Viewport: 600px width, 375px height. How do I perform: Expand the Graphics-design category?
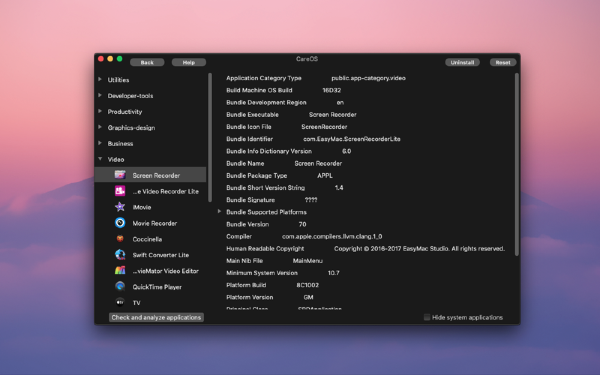100,127
